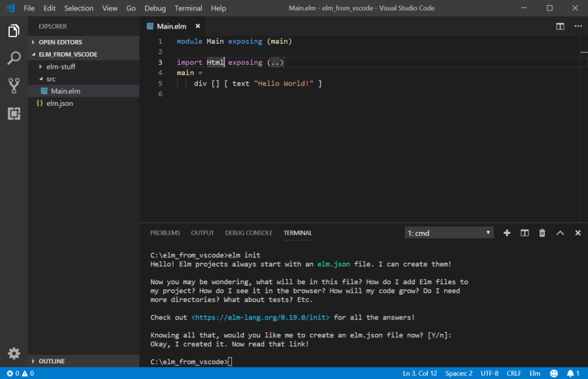
Task: Split the editor to the right
Action: 560,26
